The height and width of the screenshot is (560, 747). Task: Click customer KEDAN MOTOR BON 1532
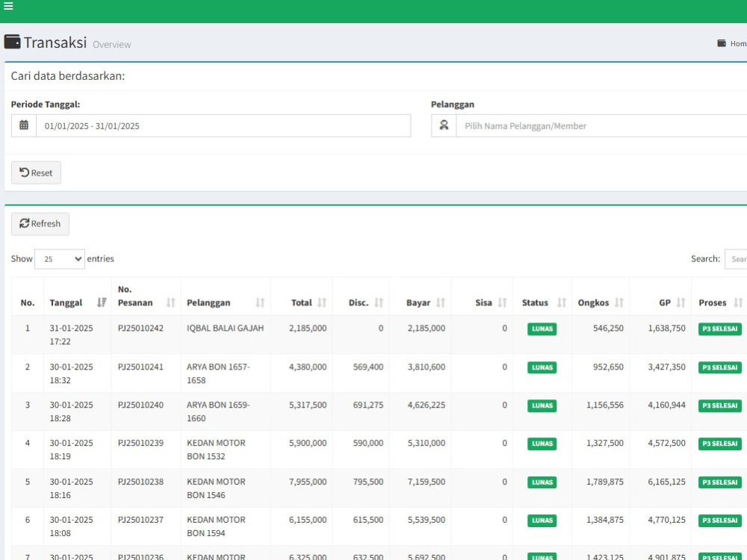pos(217,449)
